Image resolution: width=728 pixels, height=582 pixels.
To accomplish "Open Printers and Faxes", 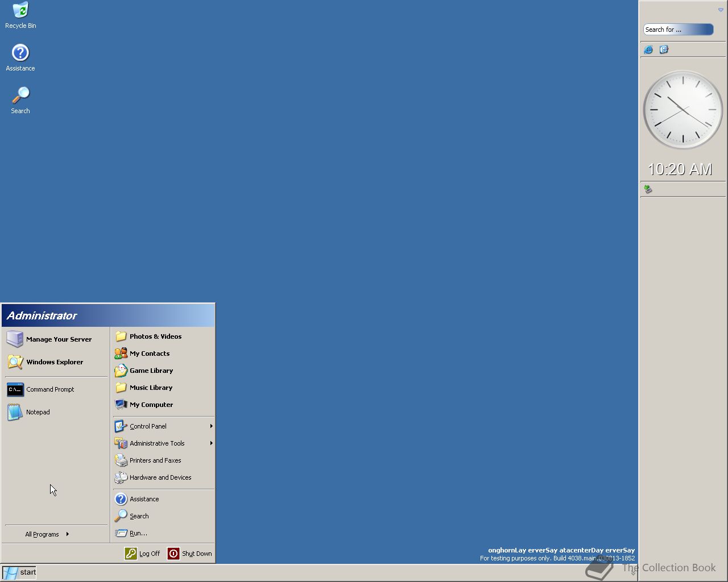I will (163, 460).
